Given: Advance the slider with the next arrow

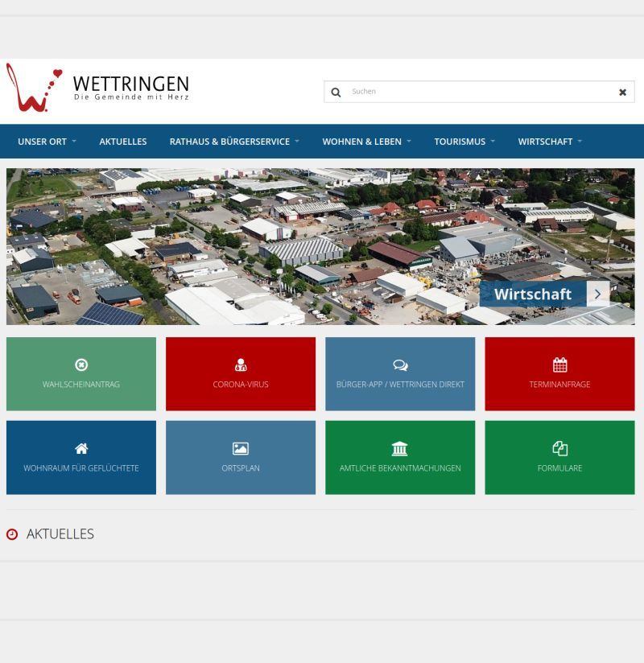Looking at the screenshot, I should tap(598, 294).
